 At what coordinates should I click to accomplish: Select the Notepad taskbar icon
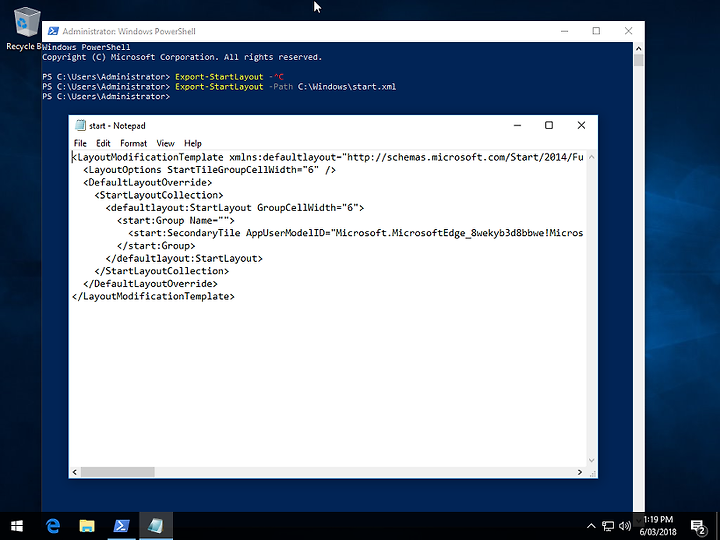[x=156, y=526]
